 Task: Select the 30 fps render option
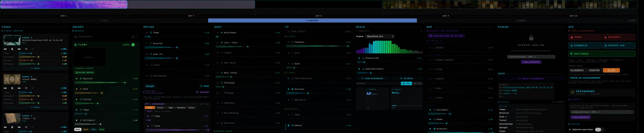click(x=417, y=84)
